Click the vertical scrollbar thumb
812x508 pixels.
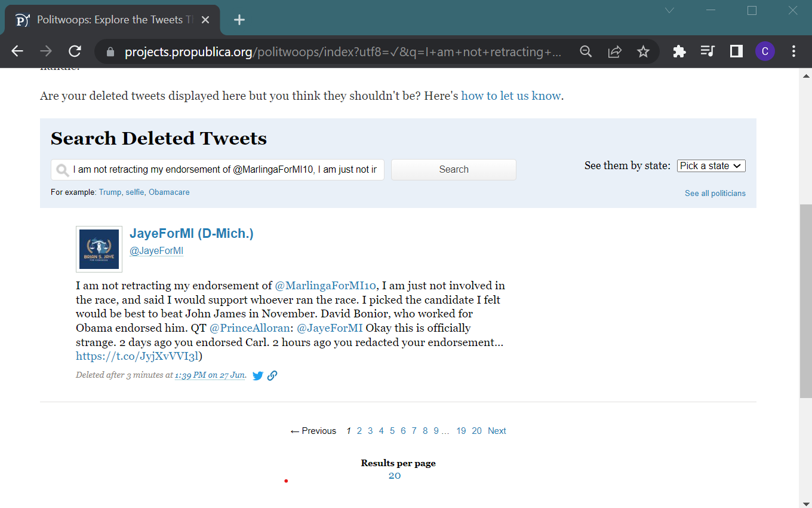click(x=805, y=301)
